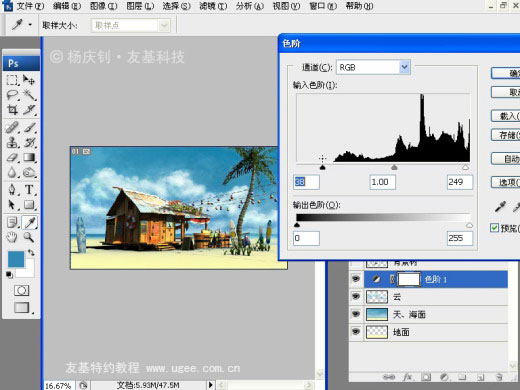Select the Horizontal Type tool
This screenshot has width=520, height=390.
[x=29, y=190]
